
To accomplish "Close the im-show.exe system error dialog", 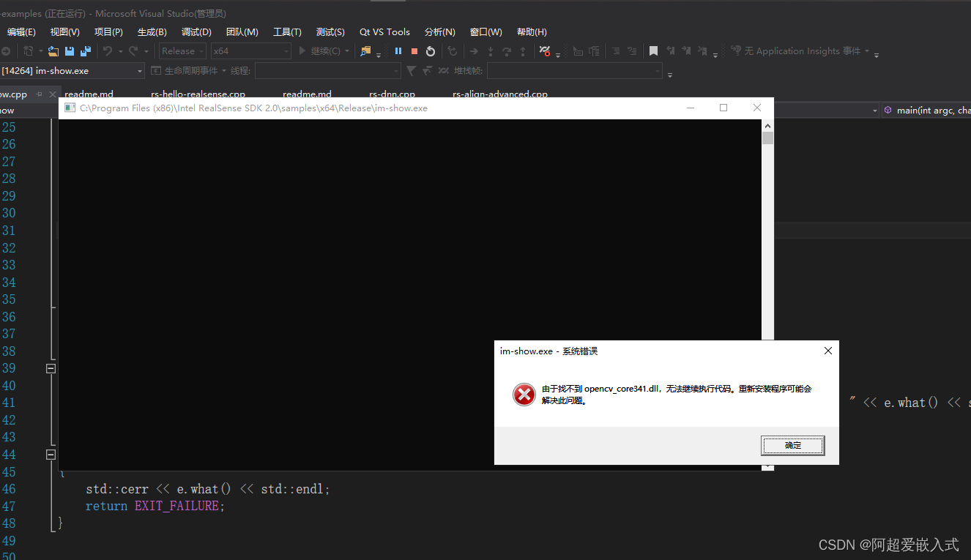I will pyautogui.click(x=827, y=351).
